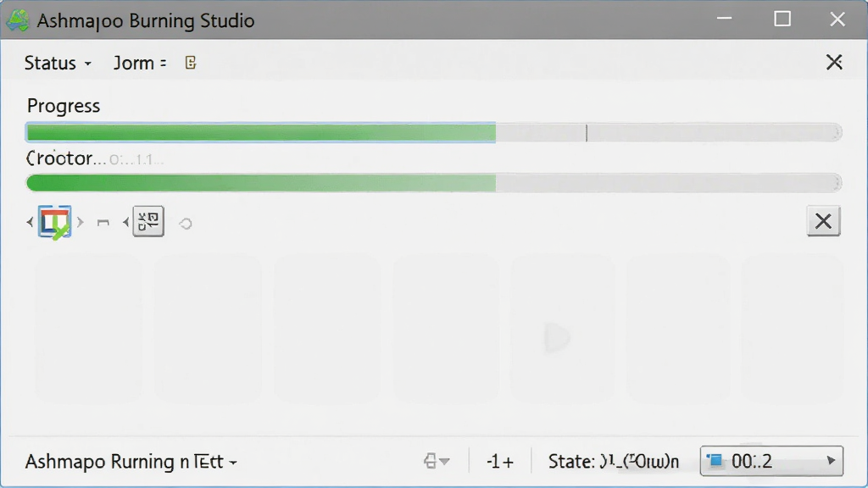Click the boxed X cancel button
This screenshot has height=488, width=868.
coord(823,221)
